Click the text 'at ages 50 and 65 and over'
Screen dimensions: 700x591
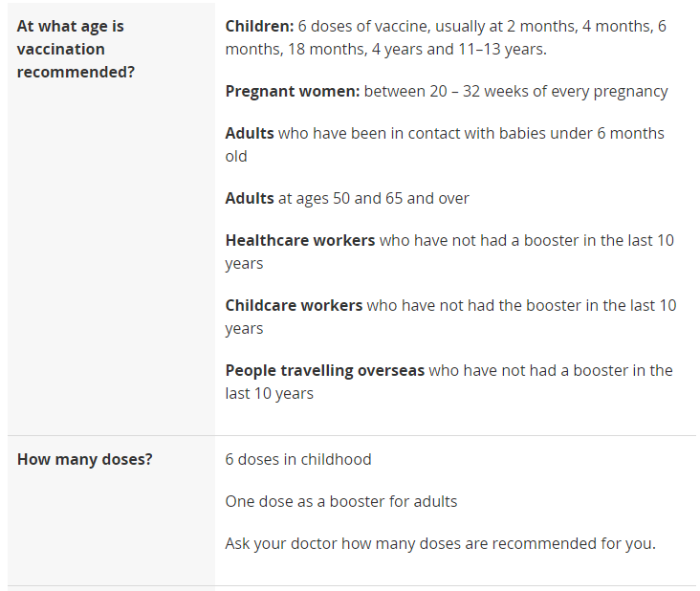(x=374, y=198)
